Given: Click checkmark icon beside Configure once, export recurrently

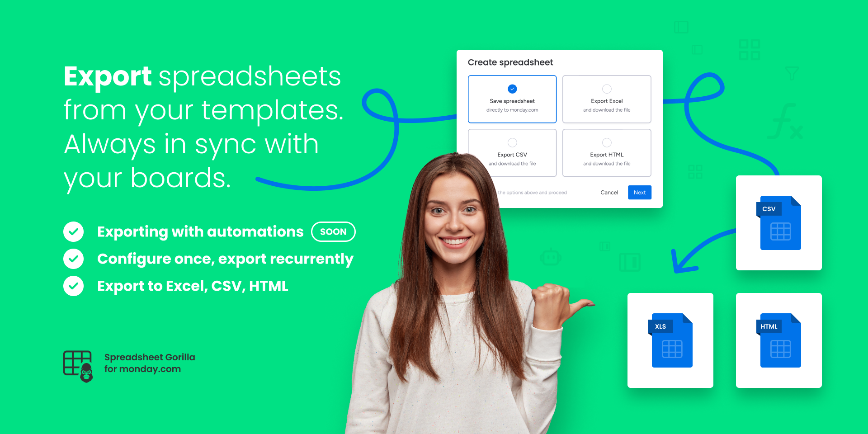Looking at the screenshot, I should [73, 259].
